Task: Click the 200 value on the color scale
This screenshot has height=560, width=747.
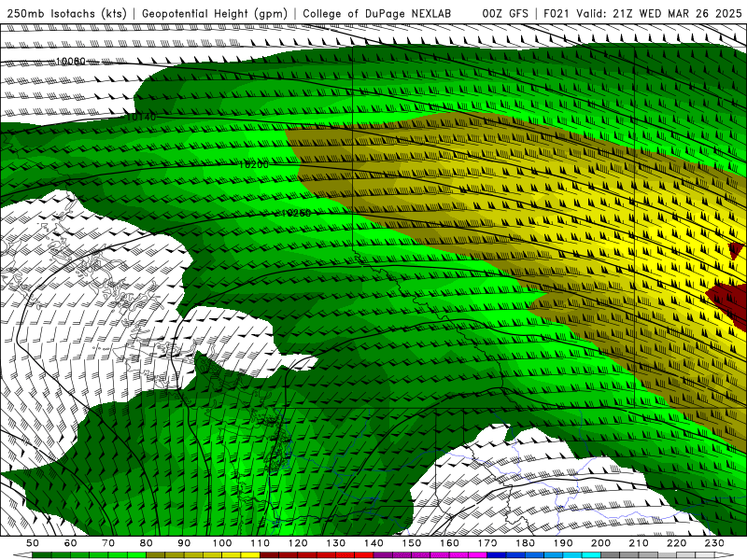Action: point(600,543)
